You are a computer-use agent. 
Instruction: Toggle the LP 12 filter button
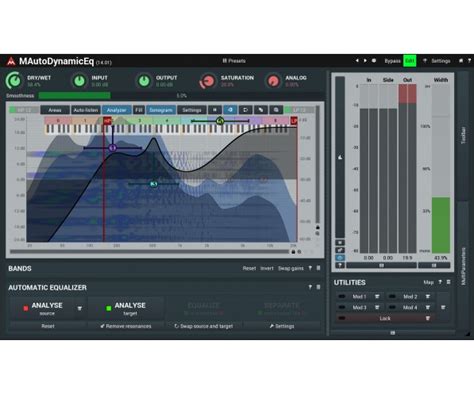click(299, 110)
